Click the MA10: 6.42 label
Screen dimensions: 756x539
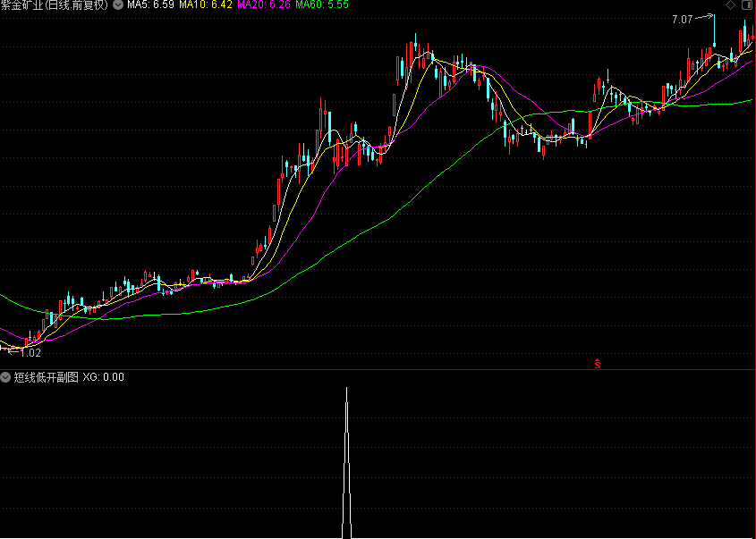click(206, 4)
